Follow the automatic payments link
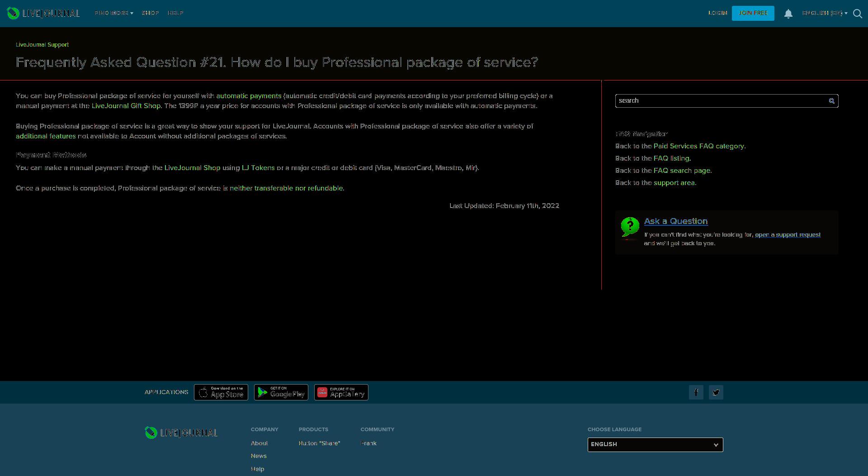868x476 pixels. [249, 96]
